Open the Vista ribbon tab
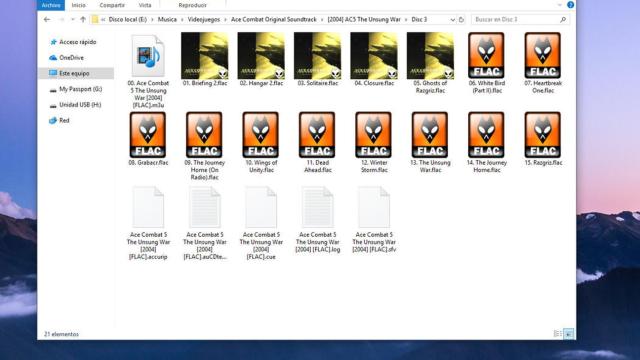The image size is (640, 360). point(145,5)
